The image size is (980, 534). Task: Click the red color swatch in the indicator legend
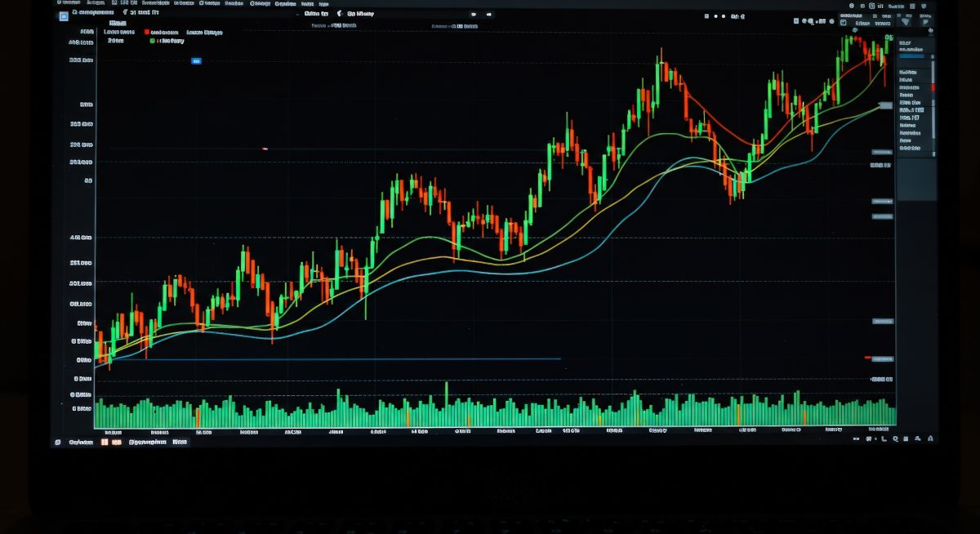tap(147, 32)
